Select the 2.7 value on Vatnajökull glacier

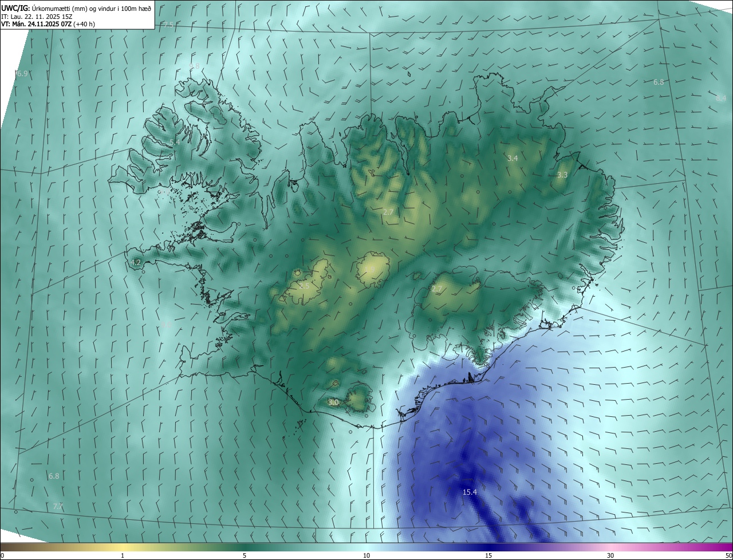coord(437,289)
